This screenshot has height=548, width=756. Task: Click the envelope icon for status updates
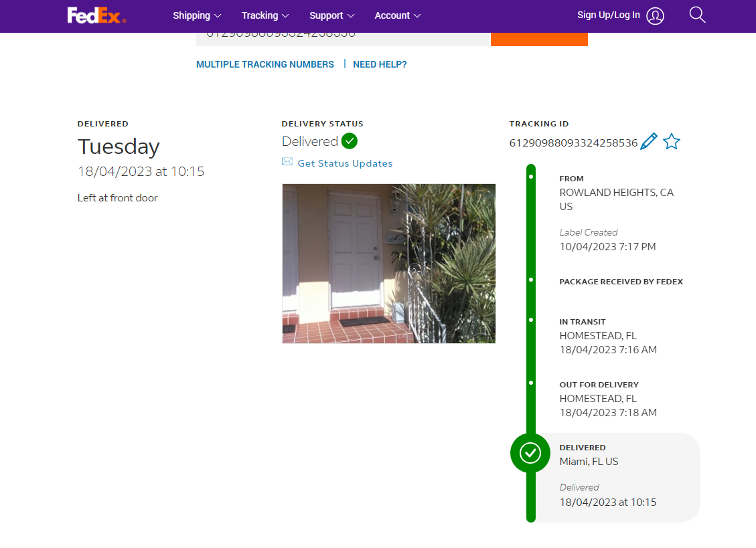[287, 163]
